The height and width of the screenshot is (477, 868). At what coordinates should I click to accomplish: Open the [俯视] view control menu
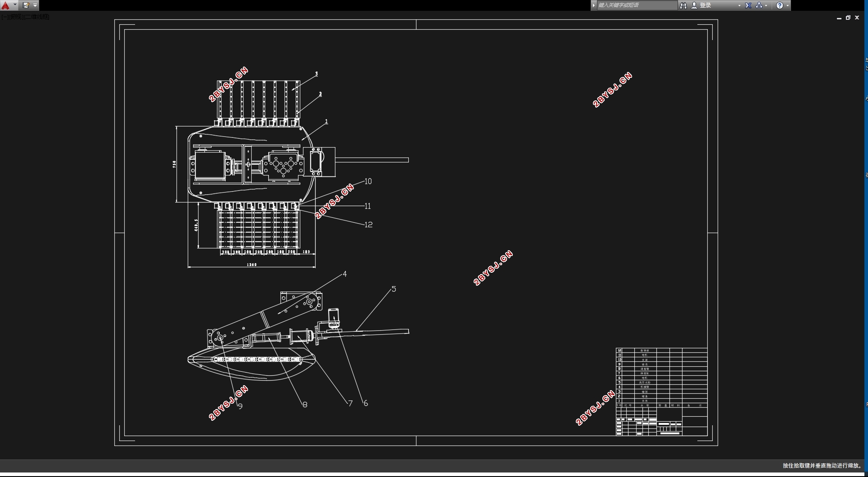point(16,17)
